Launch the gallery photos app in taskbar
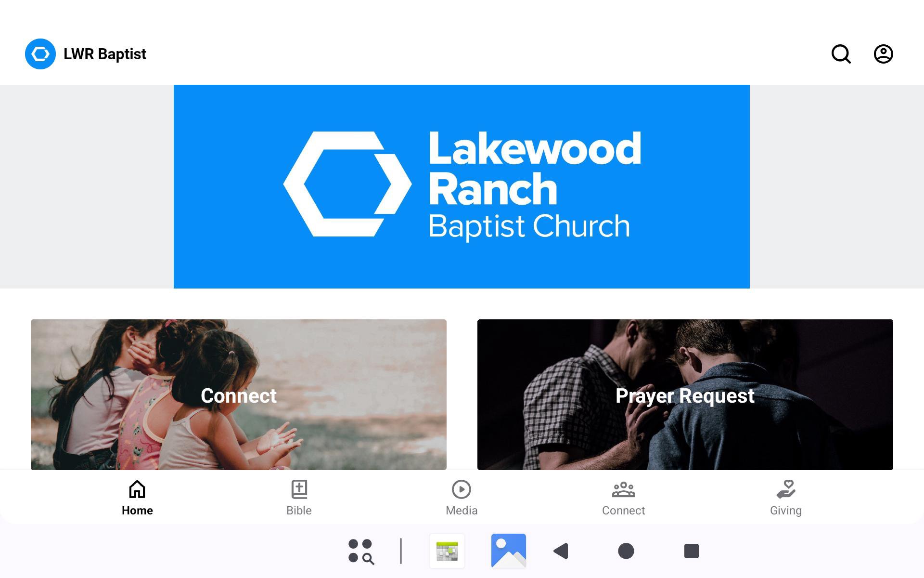924x578 pixels. (x=509, y=551)
